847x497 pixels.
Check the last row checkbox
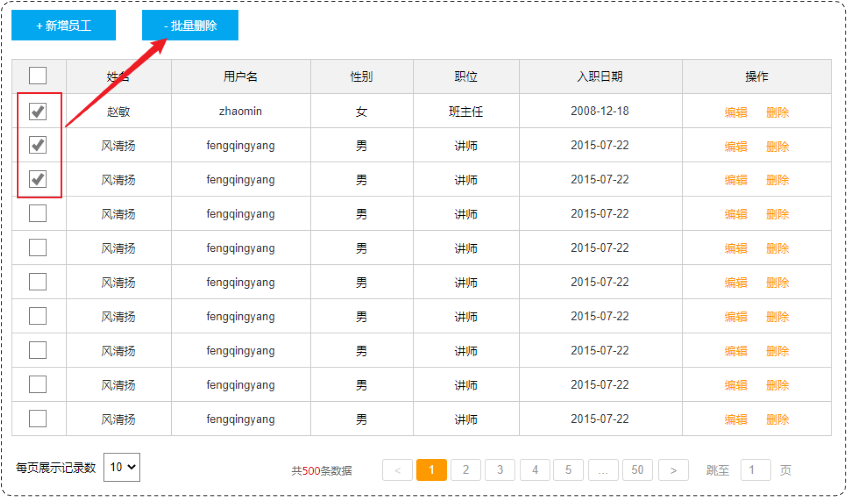click(x=38, y=418)
